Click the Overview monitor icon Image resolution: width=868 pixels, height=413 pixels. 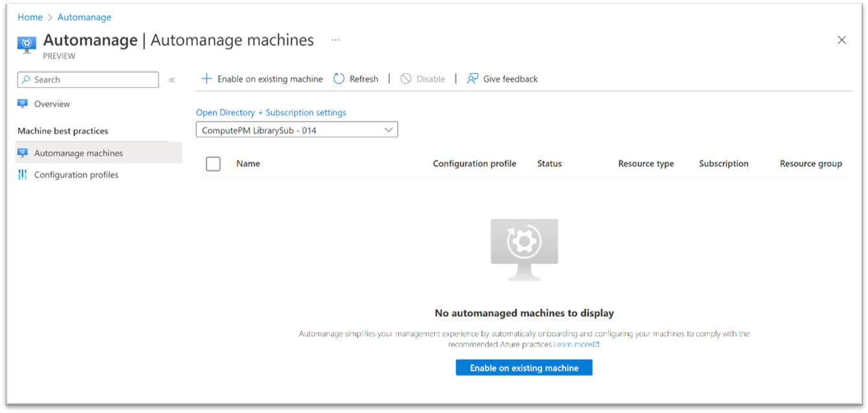23,104
